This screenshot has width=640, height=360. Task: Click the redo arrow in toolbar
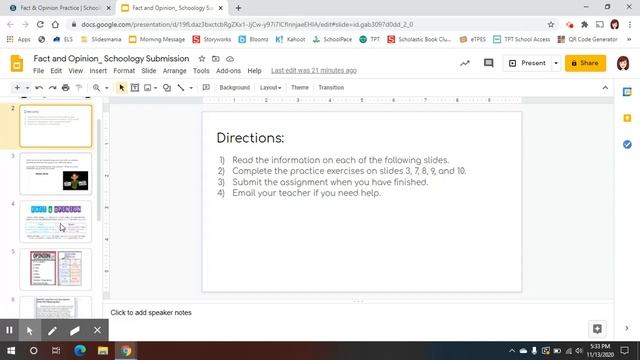tap(52, 88)
